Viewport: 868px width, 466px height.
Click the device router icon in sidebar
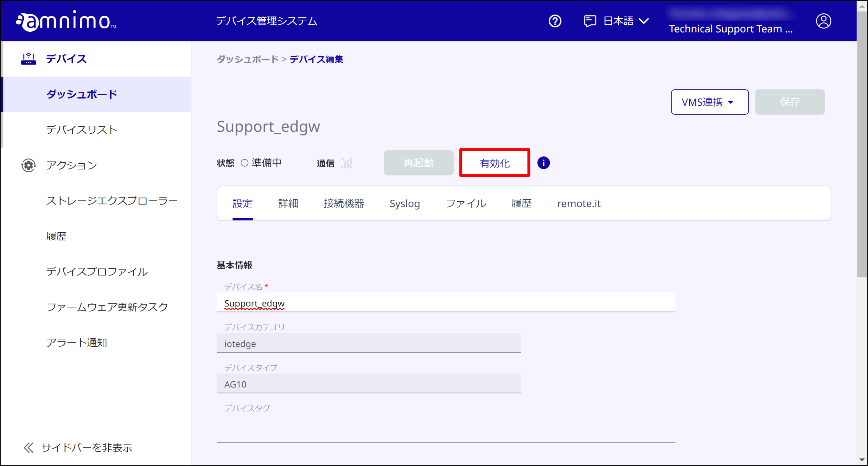(28, 59)
